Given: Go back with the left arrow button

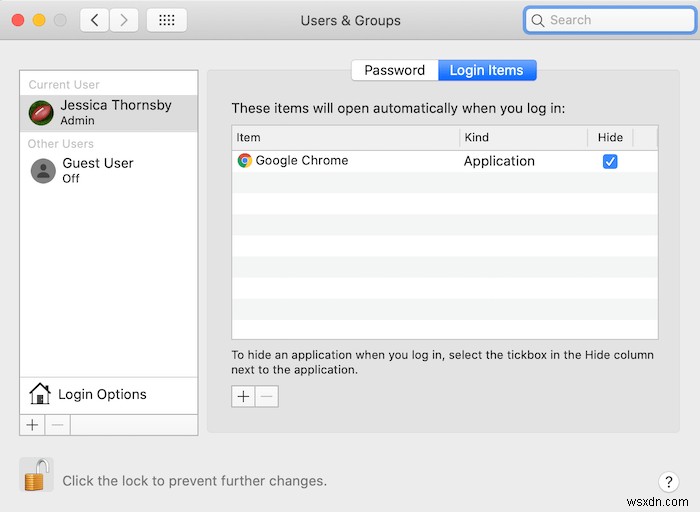Looking at the screenshot, I should 95,20.
